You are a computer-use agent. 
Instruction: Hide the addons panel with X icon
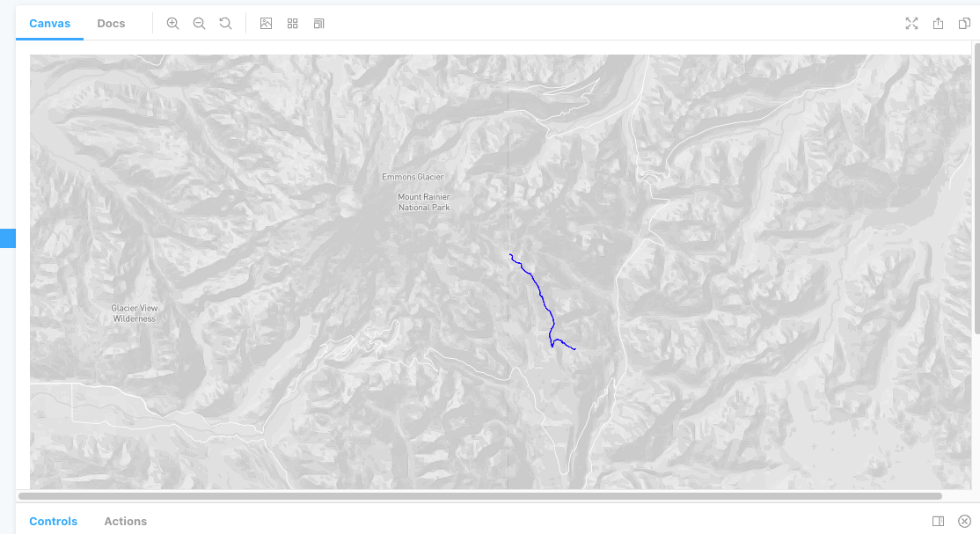point(964,521)
